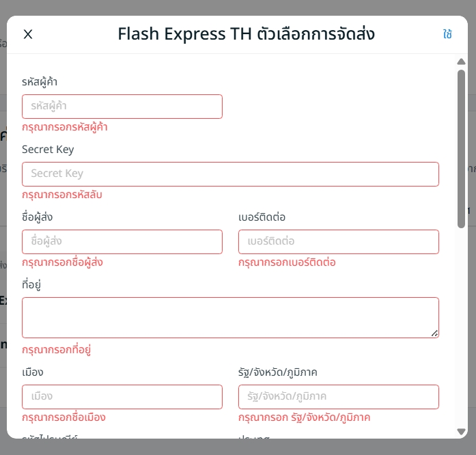Click the dialog's vertical scrollbar thumb
This screenshot has width=476, height=455.
coord(462,147)
